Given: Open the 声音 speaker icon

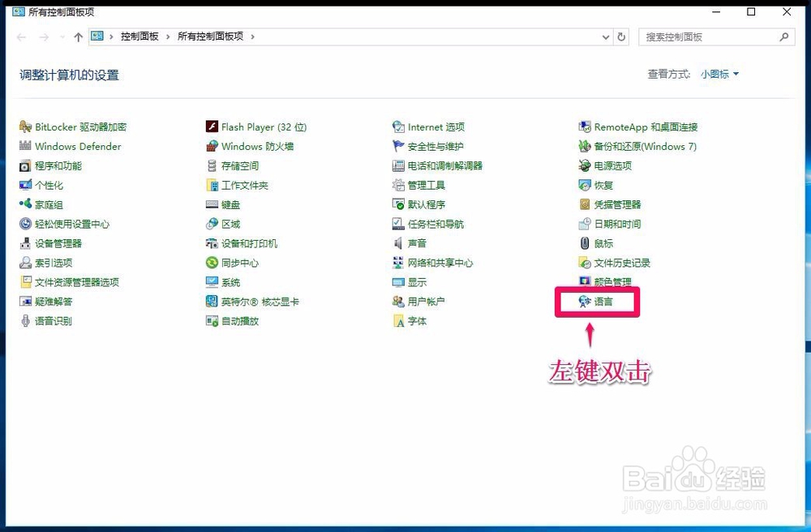Looking at the screenshot, I should [x=398, y=243].
